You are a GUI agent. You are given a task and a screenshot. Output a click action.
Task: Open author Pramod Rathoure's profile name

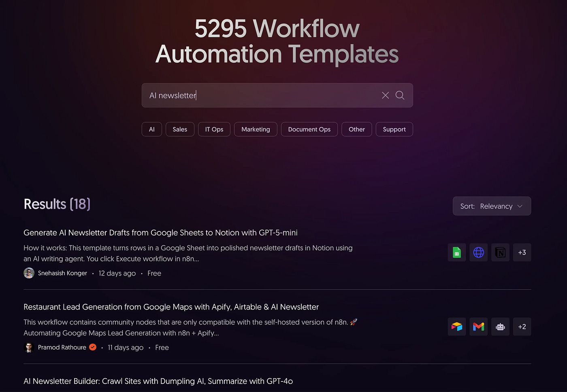click(62, 348)
